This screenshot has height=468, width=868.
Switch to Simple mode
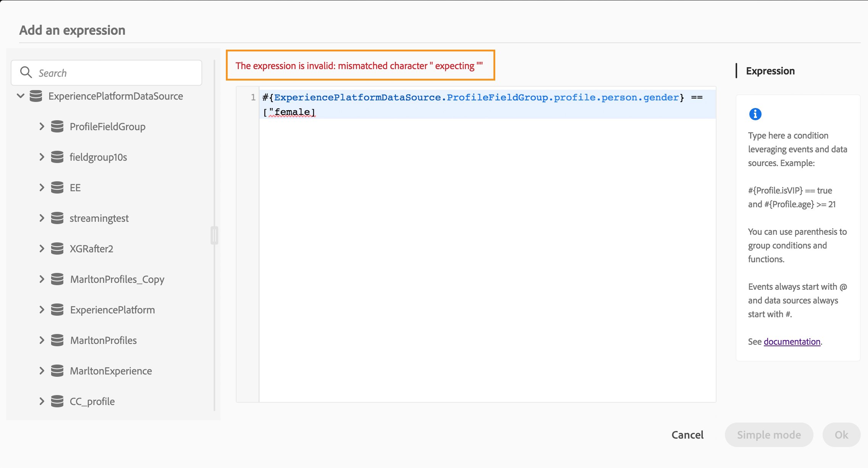tap(769, 435)
